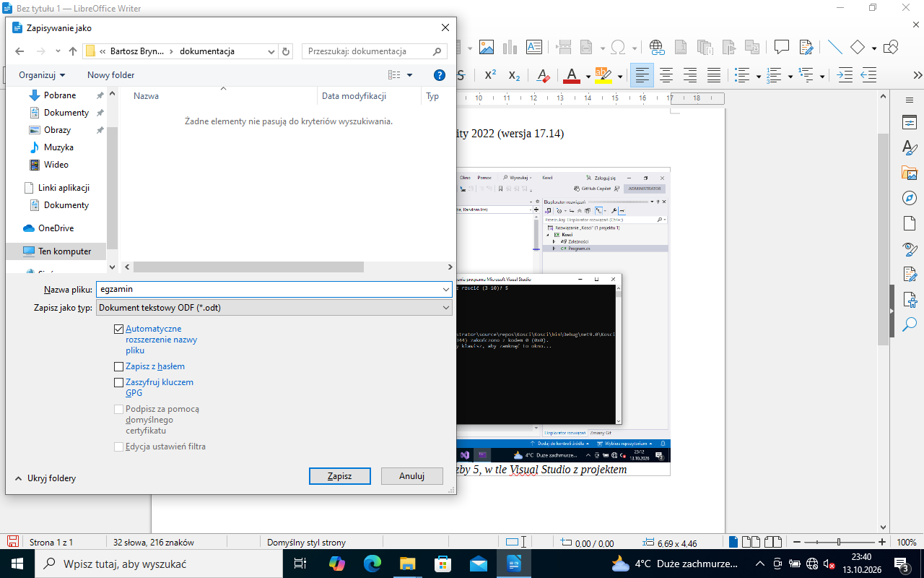This screenshot has height=578, width=924.
Task: Check the Zapisz z hasłem checkbox
Action: click(x=119, y=366)
